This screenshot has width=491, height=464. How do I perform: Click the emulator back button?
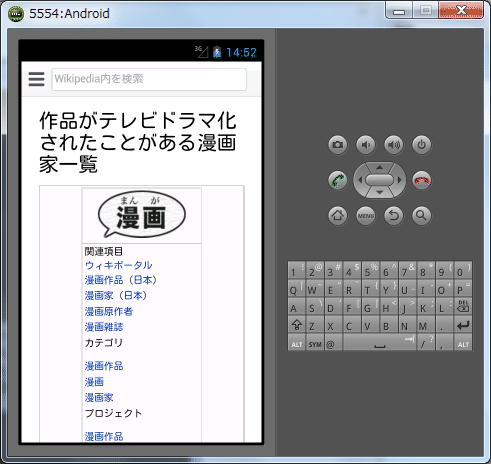coord(394,216)
